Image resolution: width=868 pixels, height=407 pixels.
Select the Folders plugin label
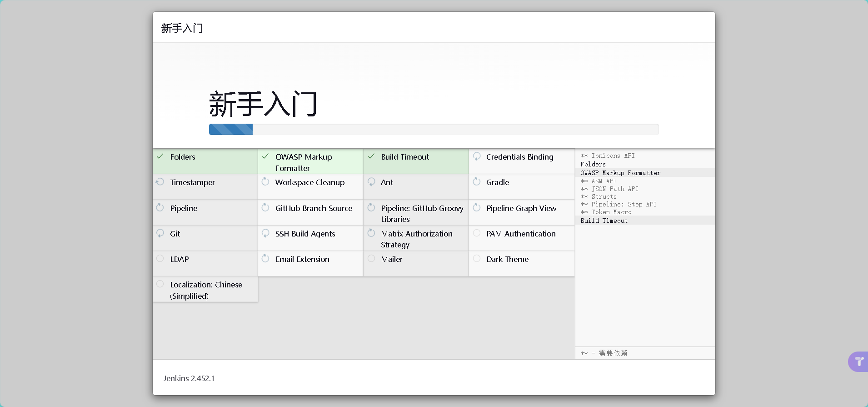tap(183, 157)
